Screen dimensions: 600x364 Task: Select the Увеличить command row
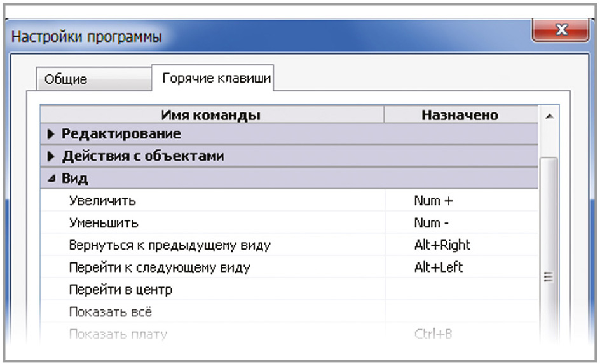tap(102, 201)
